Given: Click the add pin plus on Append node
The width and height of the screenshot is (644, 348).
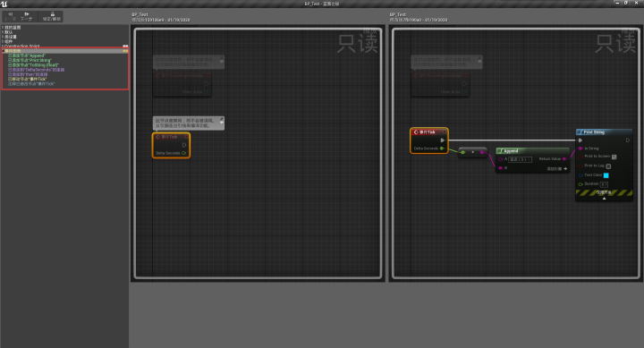Looking at the screenshot, I should coord(565,168).
